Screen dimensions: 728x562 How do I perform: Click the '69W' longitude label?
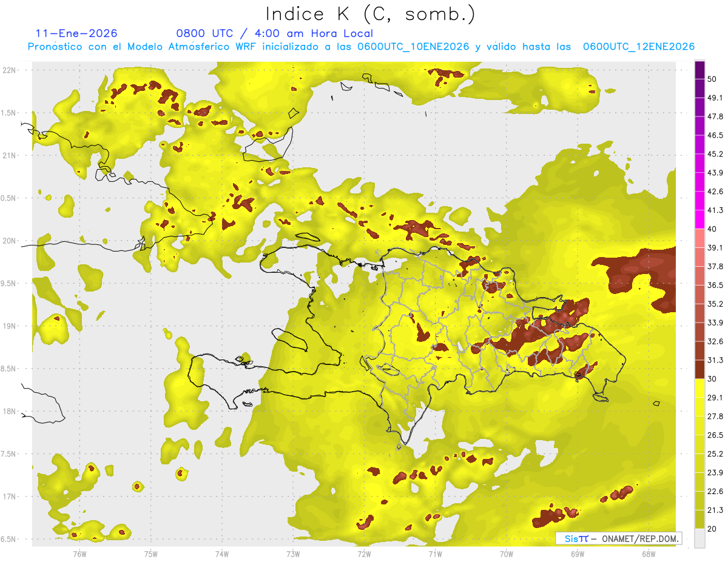point(577,554)
